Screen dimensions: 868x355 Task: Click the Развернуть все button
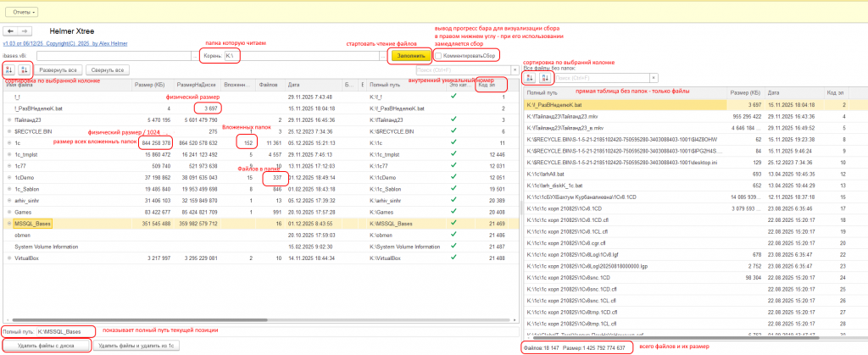(x=60, y=69)
